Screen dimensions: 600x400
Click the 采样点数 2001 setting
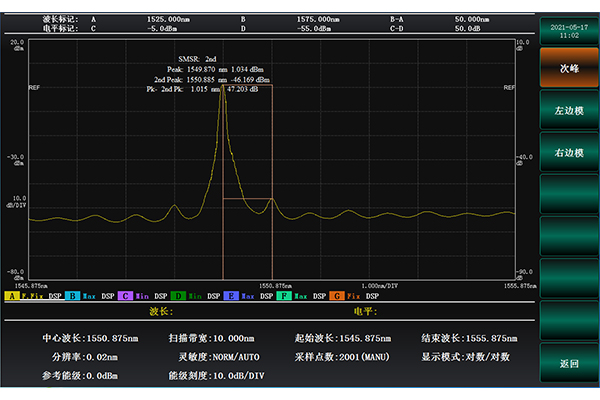point(345,356)
